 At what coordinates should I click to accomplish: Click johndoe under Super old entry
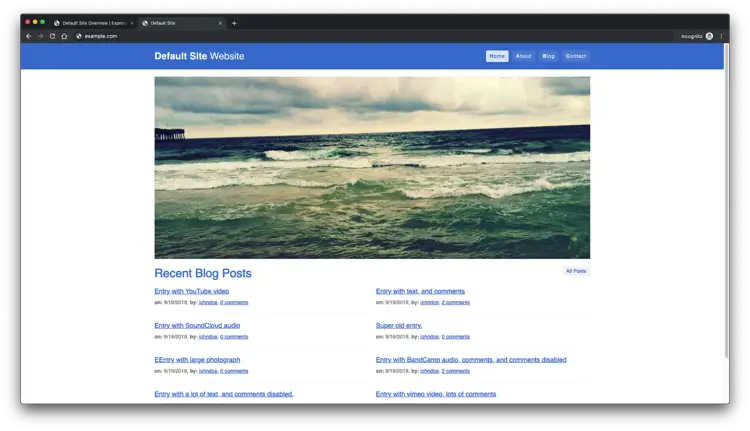click(430, 337)
